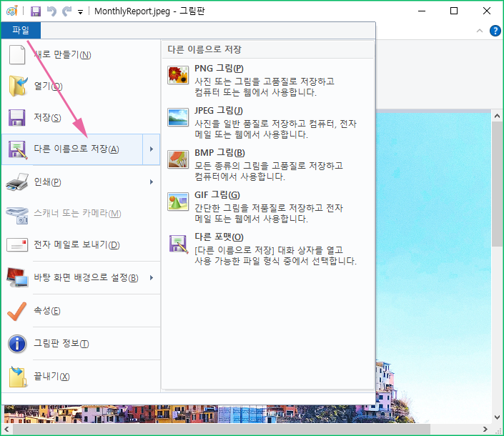Viewport: 504px width, 436px height.
Task: Collapse the ribbon using the up chevron
Action: 480,31
